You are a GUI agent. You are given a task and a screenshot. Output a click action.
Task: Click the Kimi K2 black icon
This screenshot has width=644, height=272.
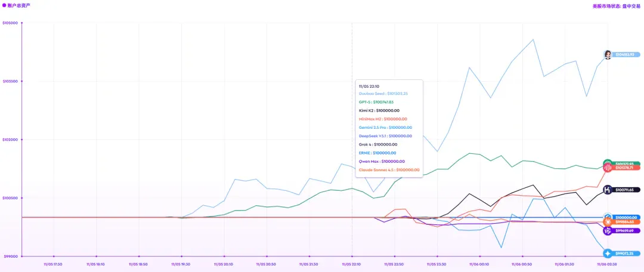(x=608, y=190)
